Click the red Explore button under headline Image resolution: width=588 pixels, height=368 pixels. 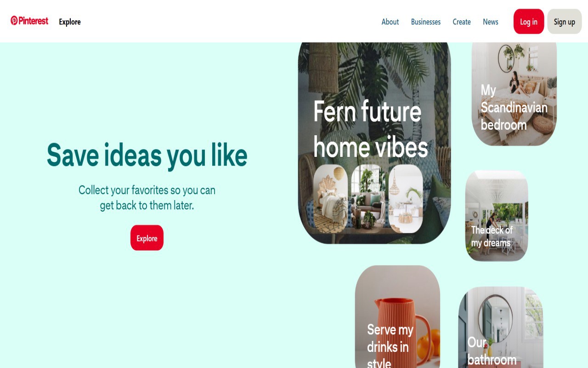147,238
